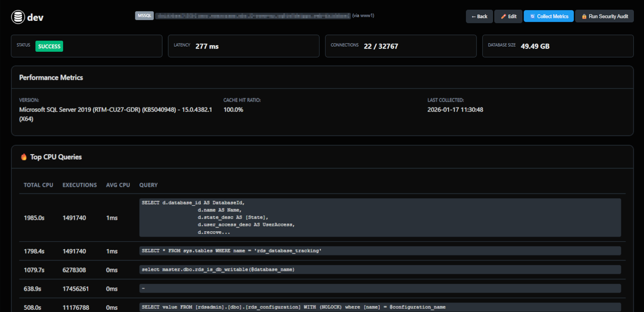This screenshot has width=644, height=312.
Task: Click the Latency 277 ms card
Action: pyautogui.click(x=244, y=46)
